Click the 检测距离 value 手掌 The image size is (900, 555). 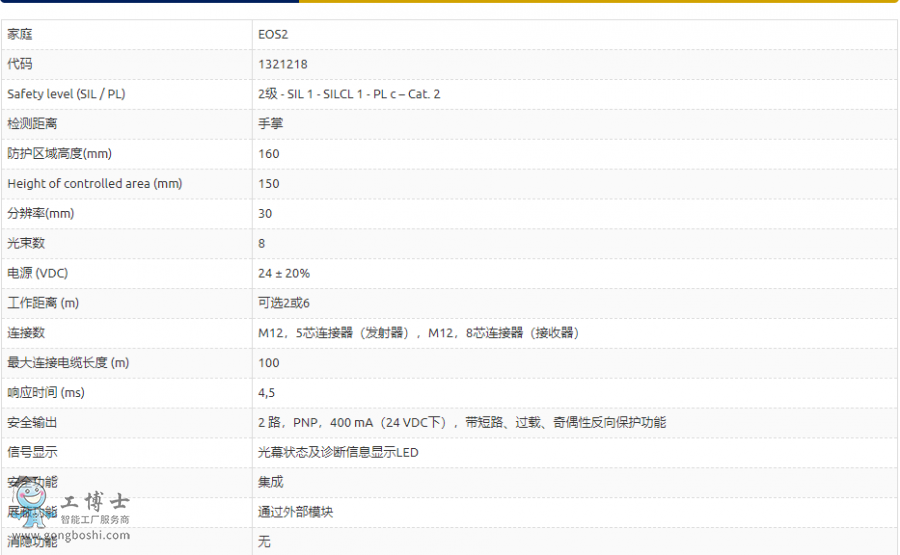tap(270, 124)
